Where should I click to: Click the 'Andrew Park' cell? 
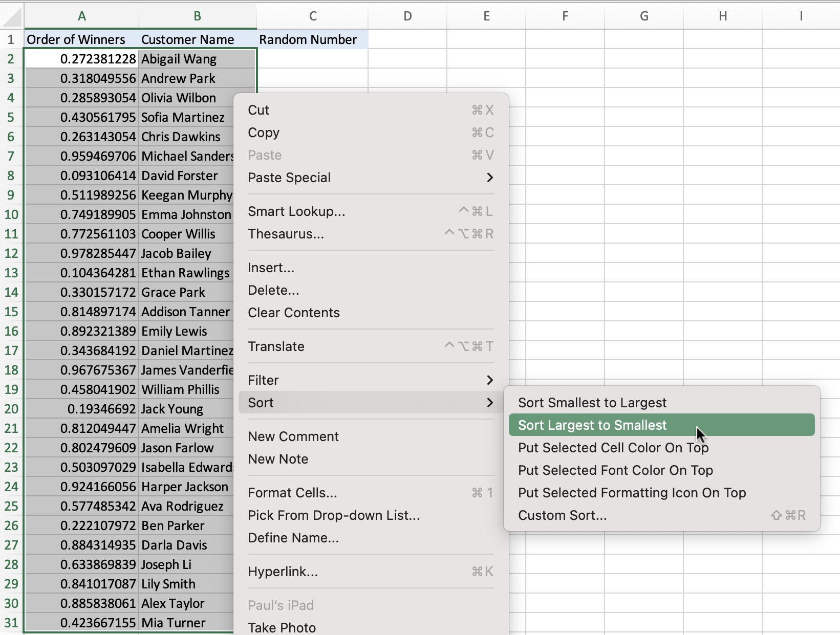[x=198, y=78]
